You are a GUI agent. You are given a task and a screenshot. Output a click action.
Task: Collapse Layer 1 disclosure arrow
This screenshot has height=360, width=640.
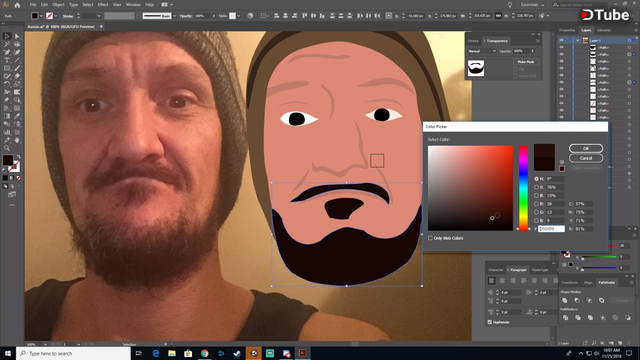pyautogui.click(x=578, y=40)
